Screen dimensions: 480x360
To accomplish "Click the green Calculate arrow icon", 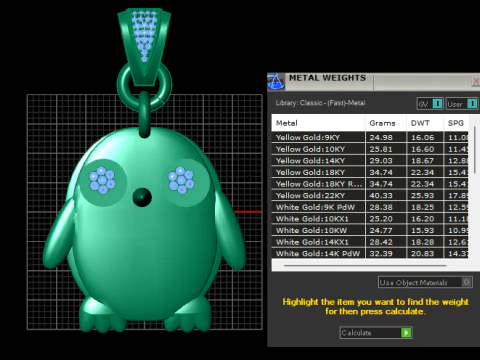I will pos(406,333).
